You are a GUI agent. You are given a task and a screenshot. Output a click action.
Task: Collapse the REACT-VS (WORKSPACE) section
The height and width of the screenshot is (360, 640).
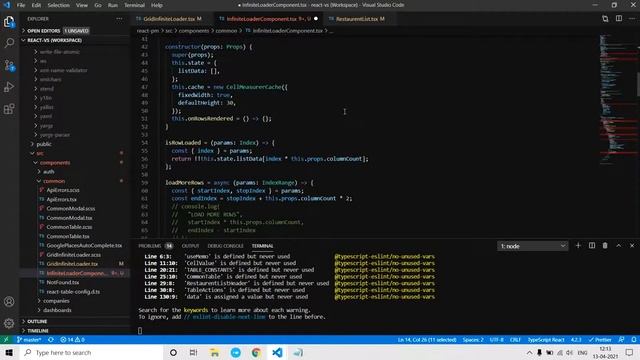click(x=75, y=40)
